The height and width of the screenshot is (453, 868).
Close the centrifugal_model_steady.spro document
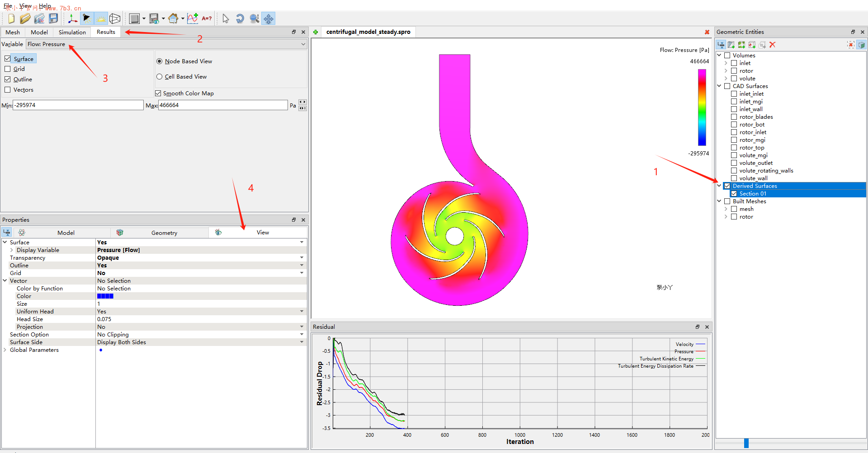click(x=707, y=32)
